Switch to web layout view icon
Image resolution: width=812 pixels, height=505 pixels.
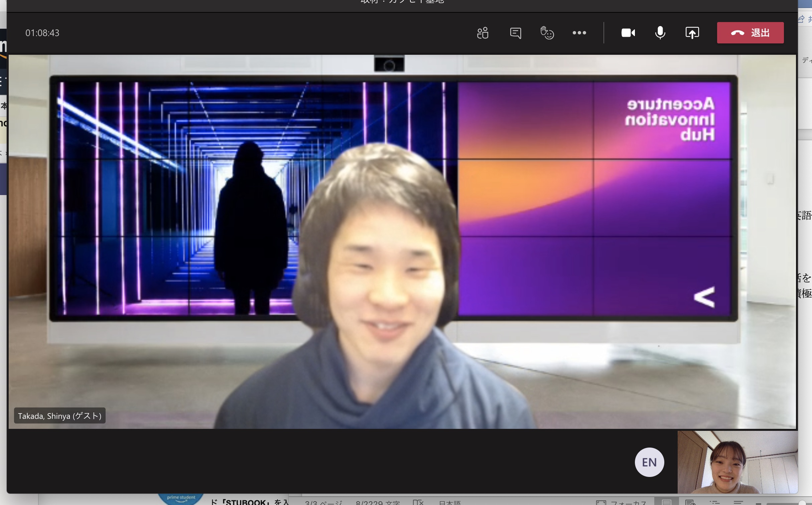tap(690, 502)
